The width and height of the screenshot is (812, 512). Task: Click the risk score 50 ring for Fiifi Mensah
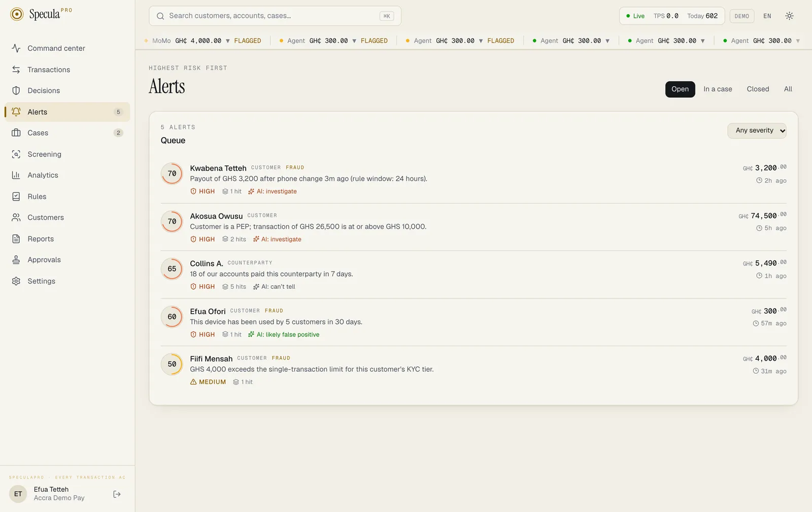[x=172, y=364]
